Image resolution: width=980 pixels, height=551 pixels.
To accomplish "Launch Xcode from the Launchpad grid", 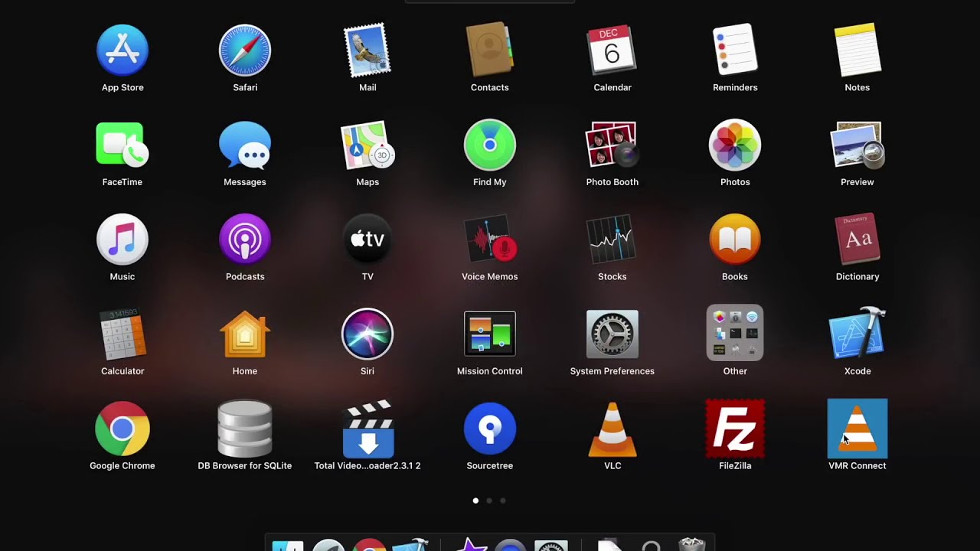I will 857,334.
